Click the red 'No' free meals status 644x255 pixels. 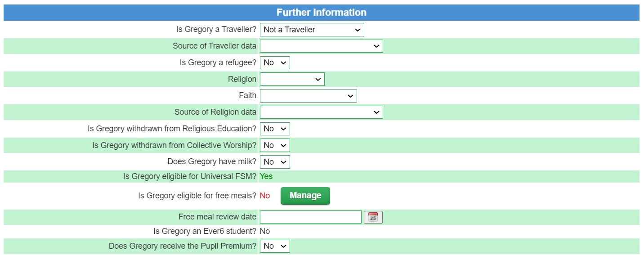[x=265, y=196]
